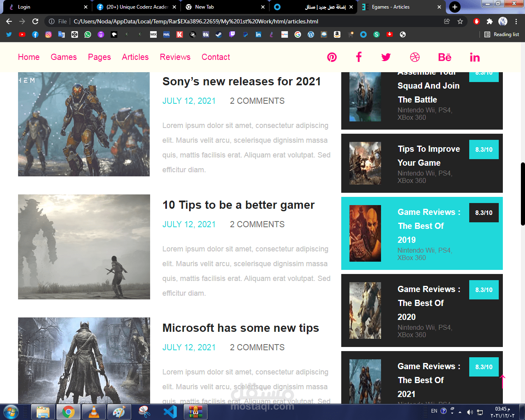Open Articles in site navigation
Image resolution: width=525 pixels, height=420 pixels.
pos(135,57)
